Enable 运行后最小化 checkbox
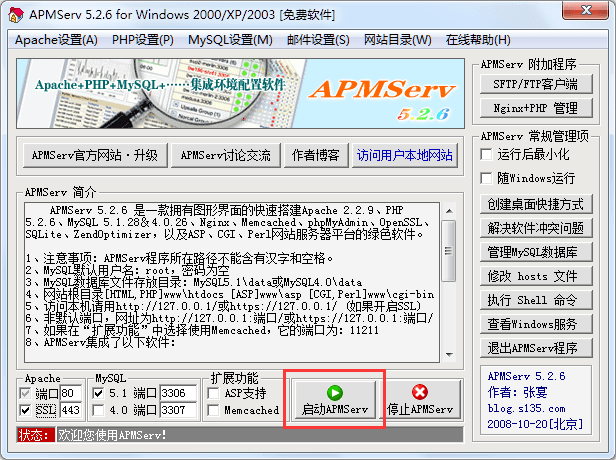 click(x=486, y=154)
